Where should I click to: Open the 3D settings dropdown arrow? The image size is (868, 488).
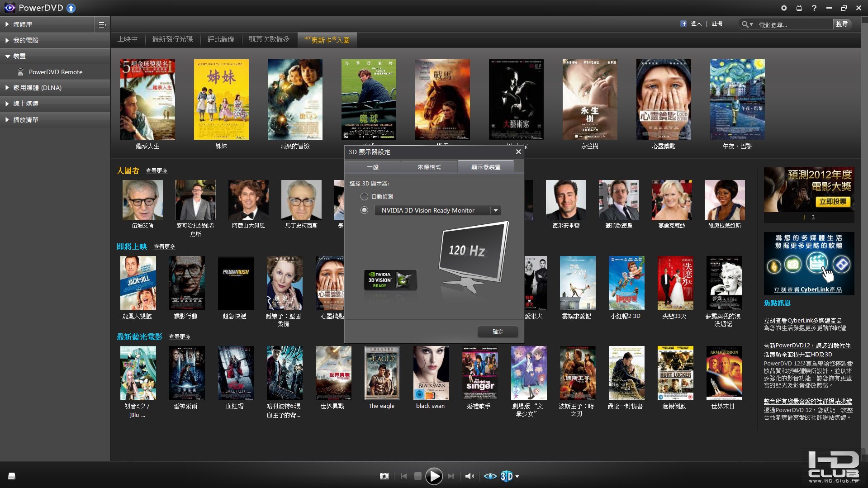(517, 476)
